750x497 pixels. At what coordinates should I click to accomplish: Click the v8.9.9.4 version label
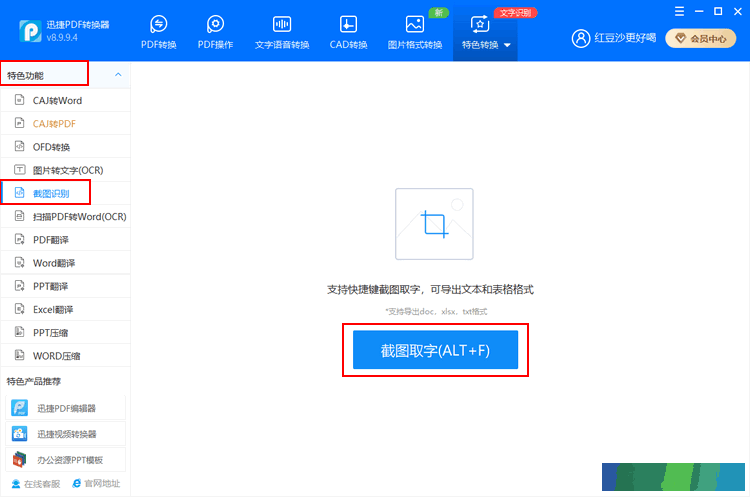[62, 37]
